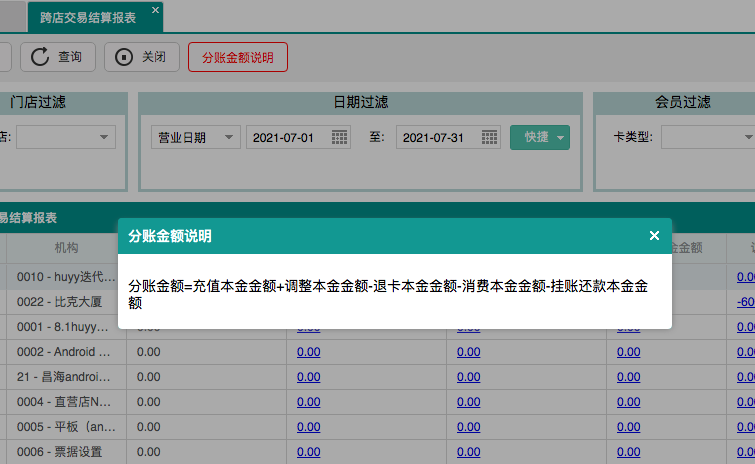Select row 0001 - 8.1huyy
Screen dimensions: 755x464
(x=63, y=327)
